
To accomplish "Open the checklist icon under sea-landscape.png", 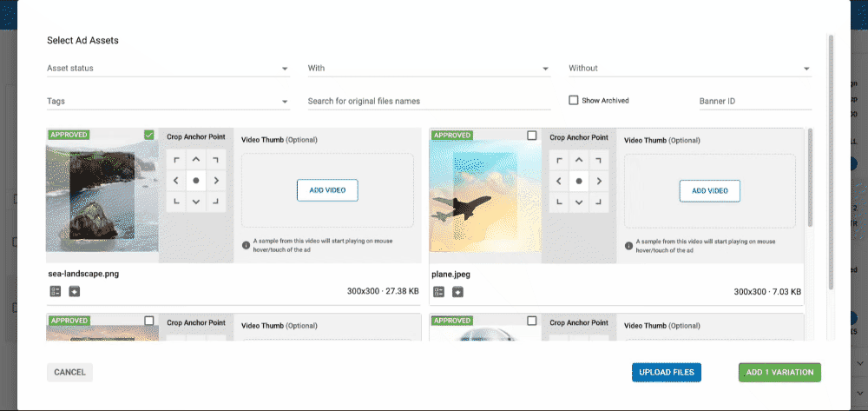I will (56, 291).
